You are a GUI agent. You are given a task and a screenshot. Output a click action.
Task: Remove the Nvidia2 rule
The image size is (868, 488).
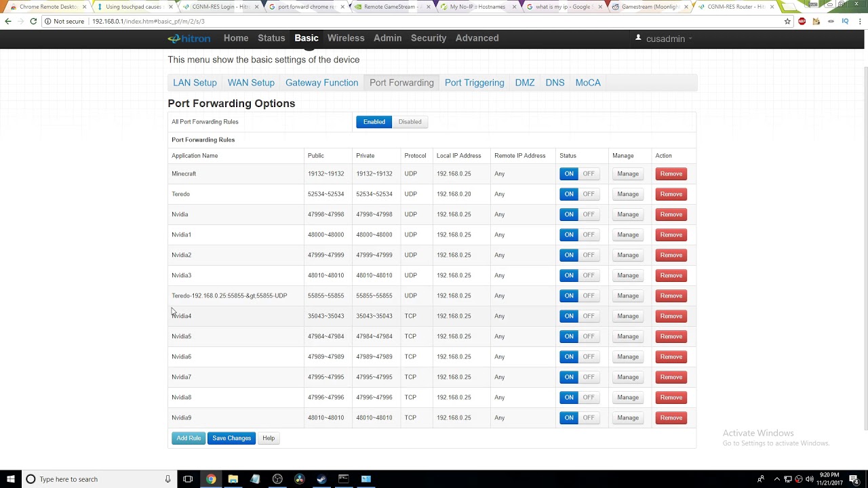point(671,255)
